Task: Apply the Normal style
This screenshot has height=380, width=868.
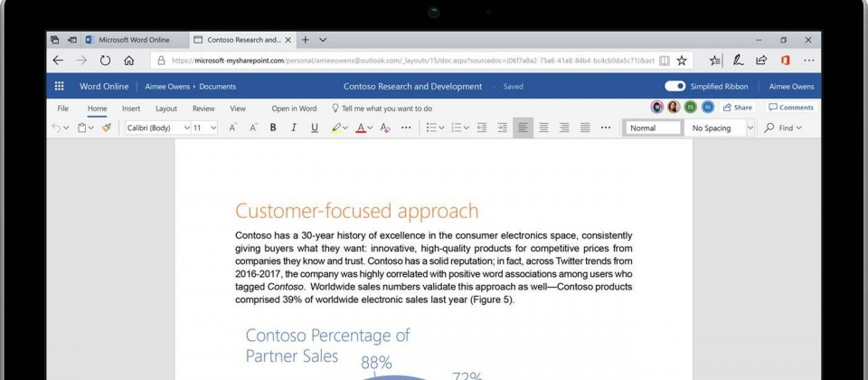Action: pos(653,128)
